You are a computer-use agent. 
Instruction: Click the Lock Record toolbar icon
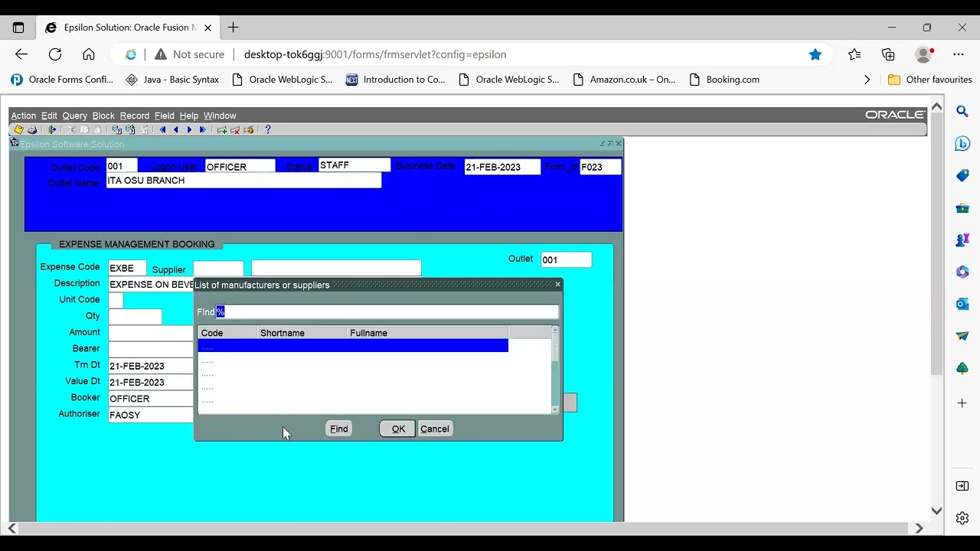tap(248, 130)
